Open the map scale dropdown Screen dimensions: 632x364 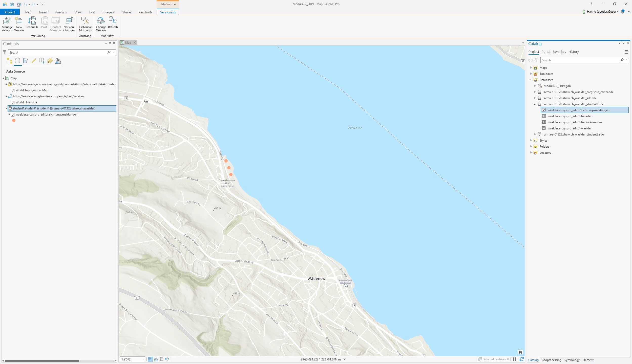point(143,359)
